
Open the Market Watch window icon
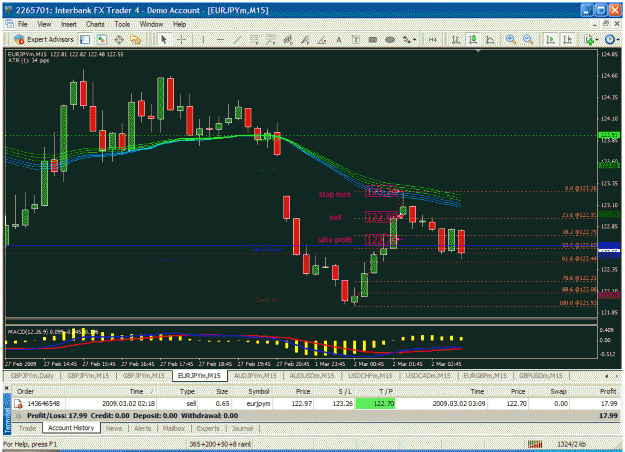[x=85, y=39]
